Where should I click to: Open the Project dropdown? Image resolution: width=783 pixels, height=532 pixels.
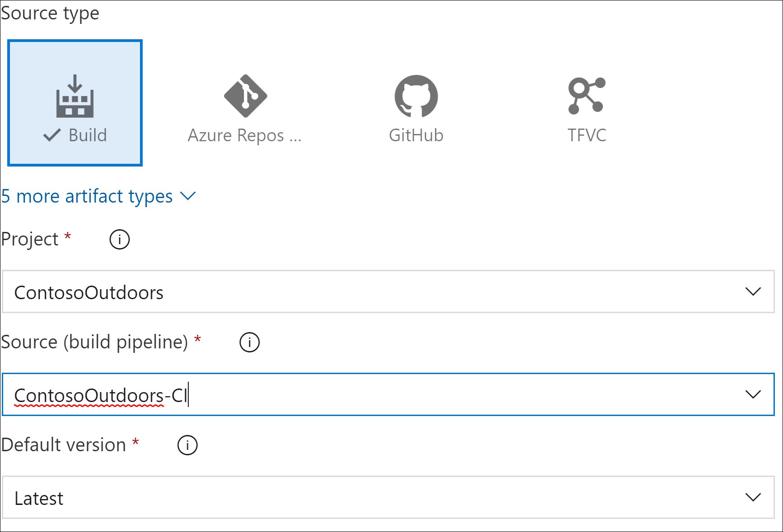coord(752,292)
